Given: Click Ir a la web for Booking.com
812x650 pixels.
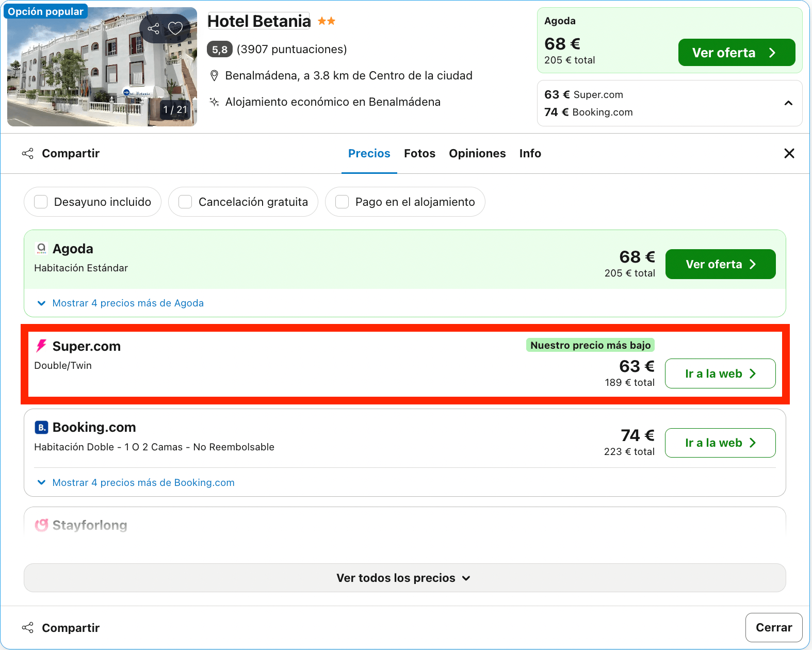Looking at the screenshot, I should (720, 443).
